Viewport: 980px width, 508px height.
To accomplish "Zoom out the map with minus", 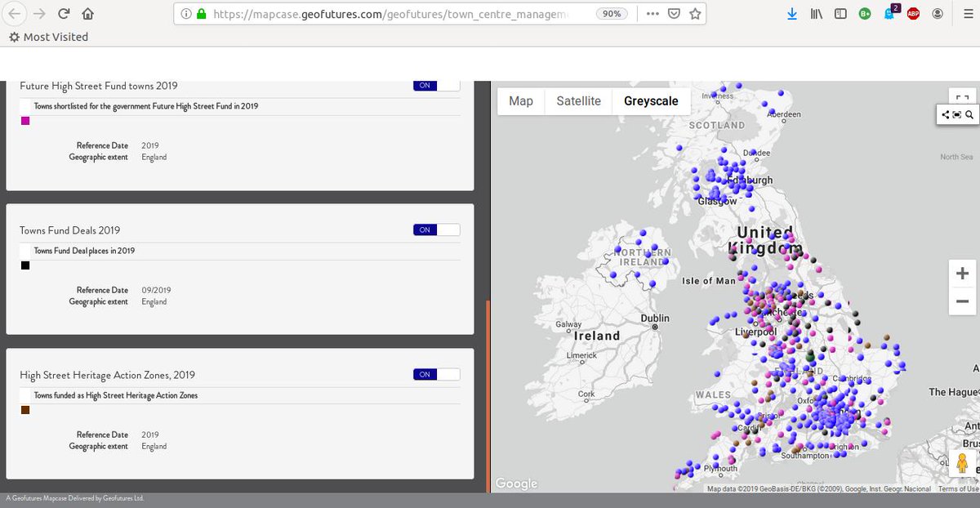I will pyautogui.click(x=962, y=301).
